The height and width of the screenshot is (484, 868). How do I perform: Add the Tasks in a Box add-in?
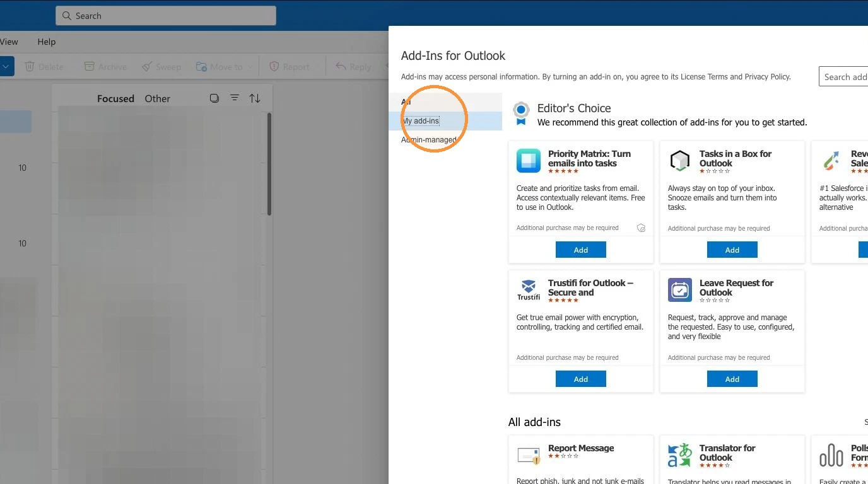point(732,250)
